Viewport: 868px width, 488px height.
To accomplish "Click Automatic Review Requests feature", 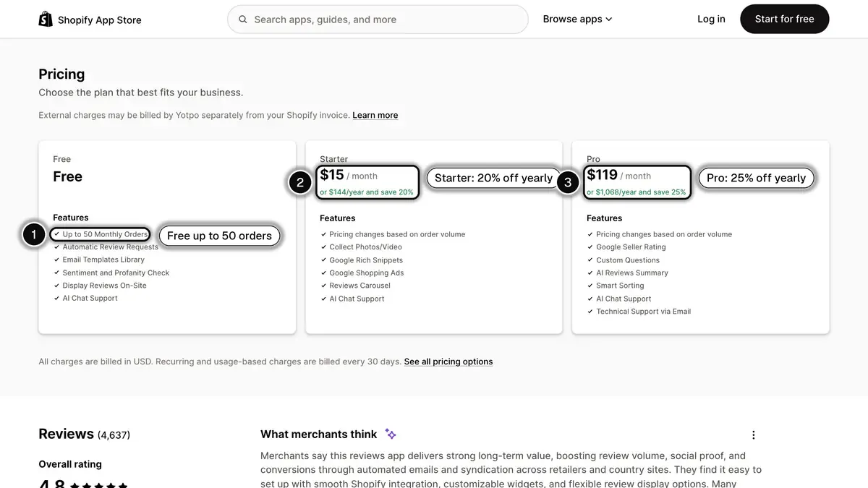I will (110, 247).
